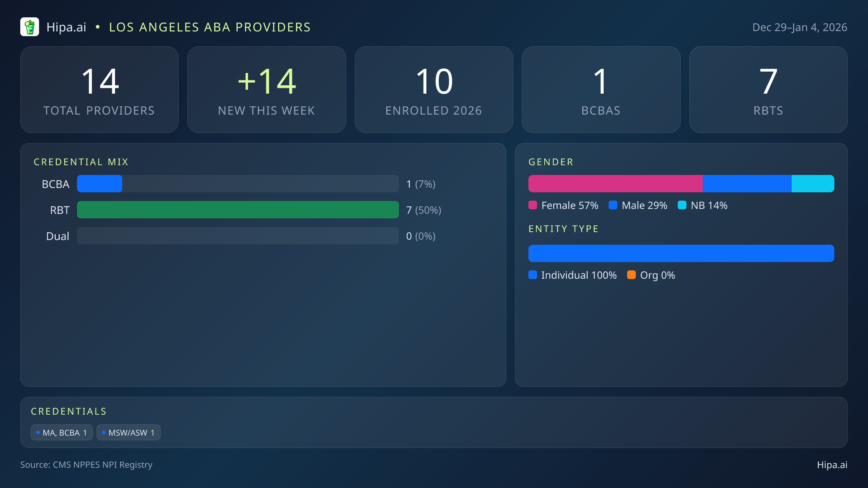Image resolution: width=868 pixels, height=488 pixels.
Task: Select the Female legend swatch in Gender chart
Action: coord(532,205)
